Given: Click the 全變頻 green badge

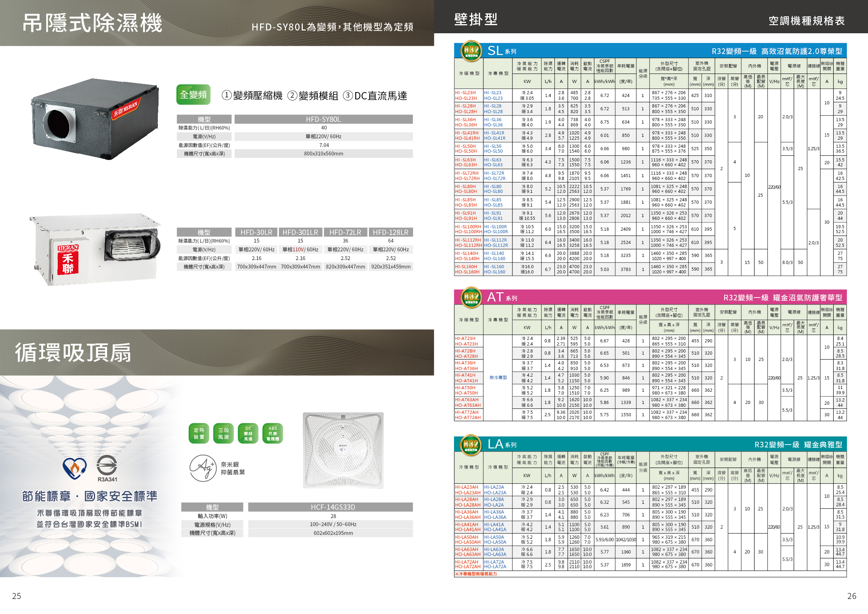Looking at the screenshot, I should tap(193, 95).
